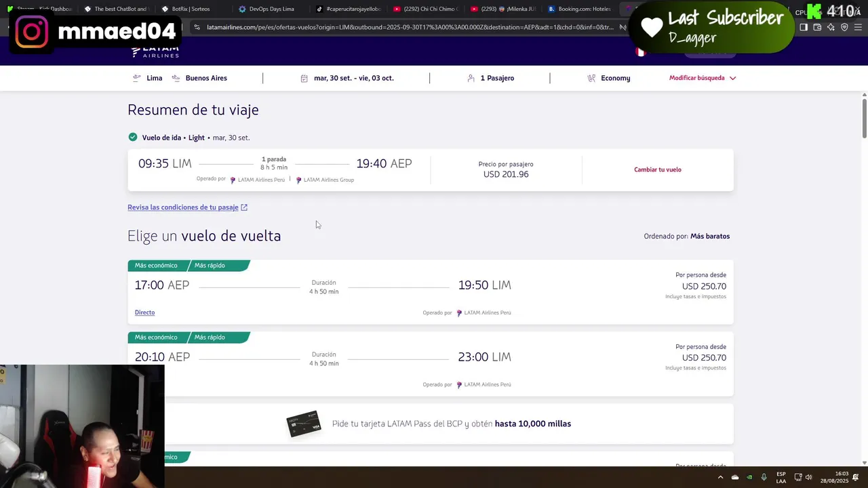Open the NVIDIA tray icon

click(749, 477)
